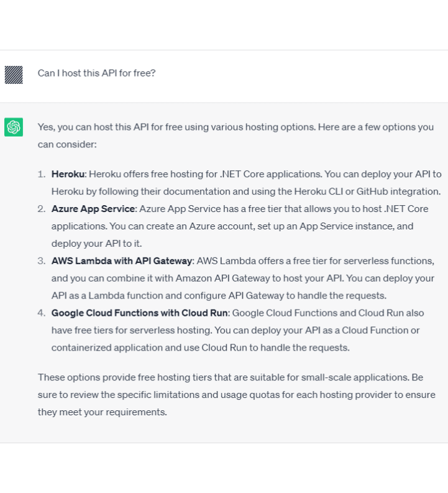
Task: Click the line "can consider:" in the reply
Action: (67, 144)
